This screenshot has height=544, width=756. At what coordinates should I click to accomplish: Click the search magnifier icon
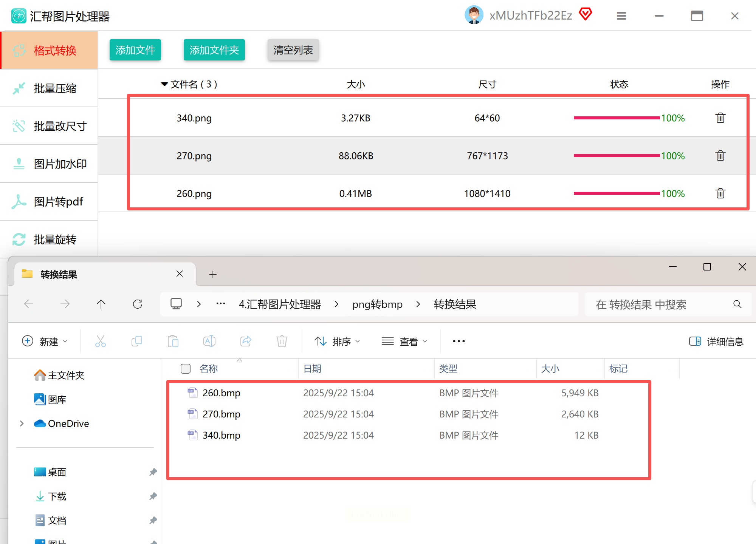pyautogui.click(x=737, y=304)
